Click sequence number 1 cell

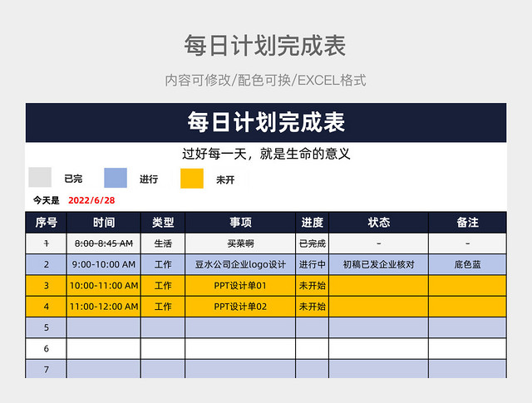pyautogui.click(x=47, y=243)
